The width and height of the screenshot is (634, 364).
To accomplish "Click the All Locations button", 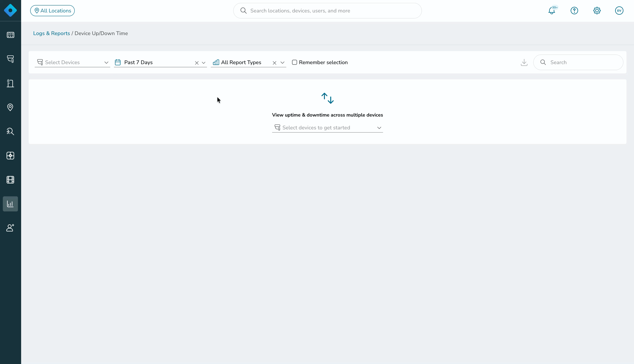I will [52, 11].
